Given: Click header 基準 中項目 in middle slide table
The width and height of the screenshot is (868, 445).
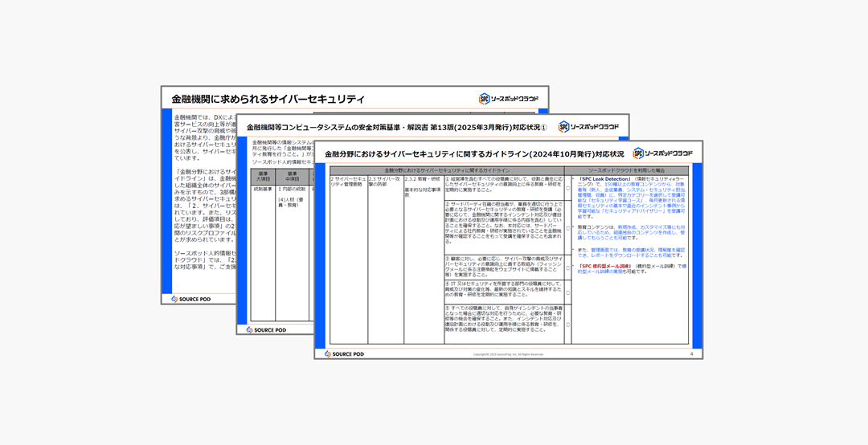Looking at the screenshot, I should tap(292, 177).
